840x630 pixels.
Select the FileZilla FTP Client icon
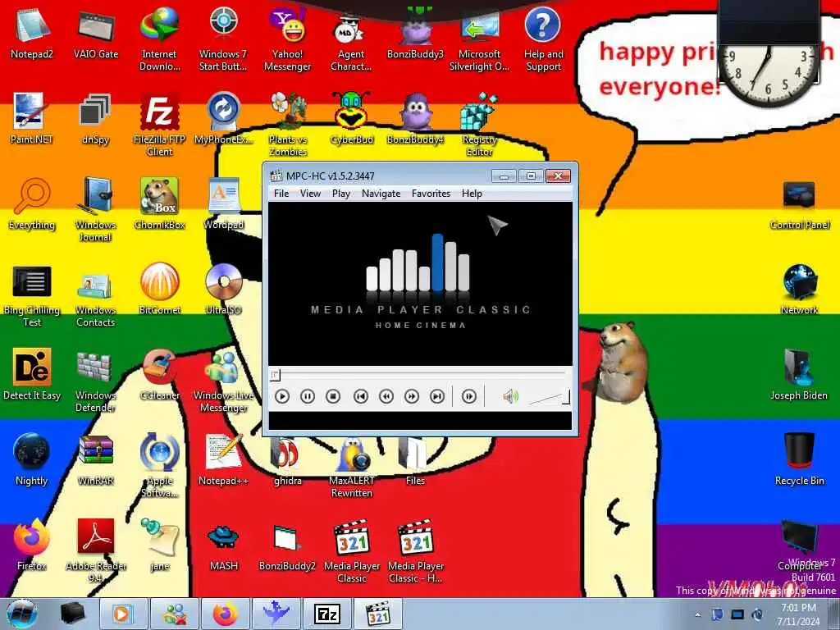[160, 125]
